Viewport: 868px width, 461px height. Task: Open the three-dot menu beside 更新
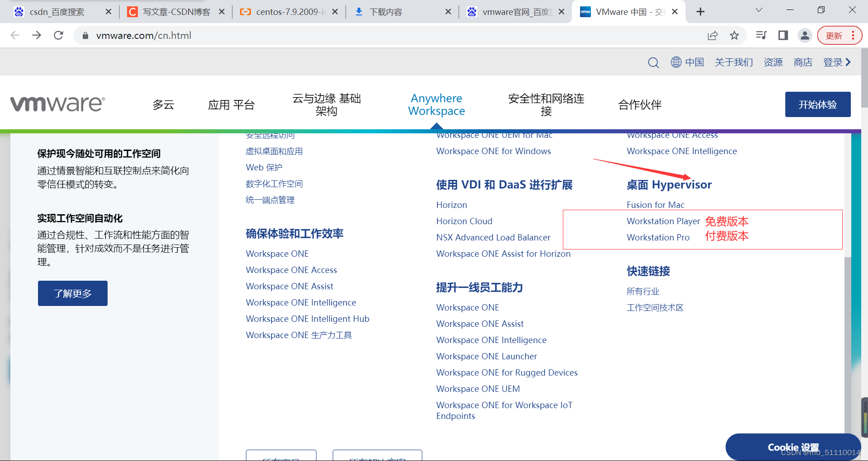[853, 35]
